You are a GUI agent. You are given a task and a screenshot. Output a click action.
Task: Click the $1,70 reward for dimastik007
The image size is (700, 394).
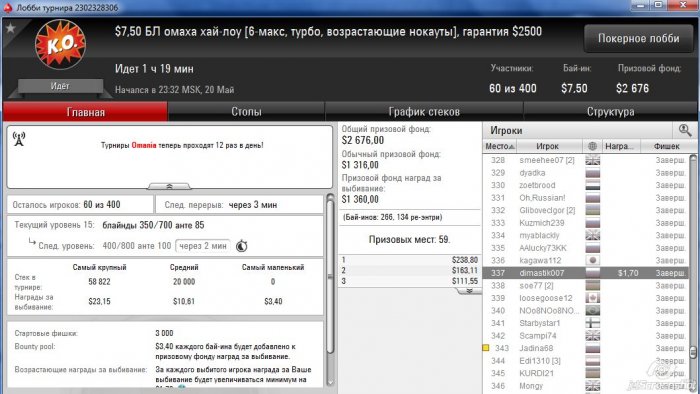(x=628, y=273)
